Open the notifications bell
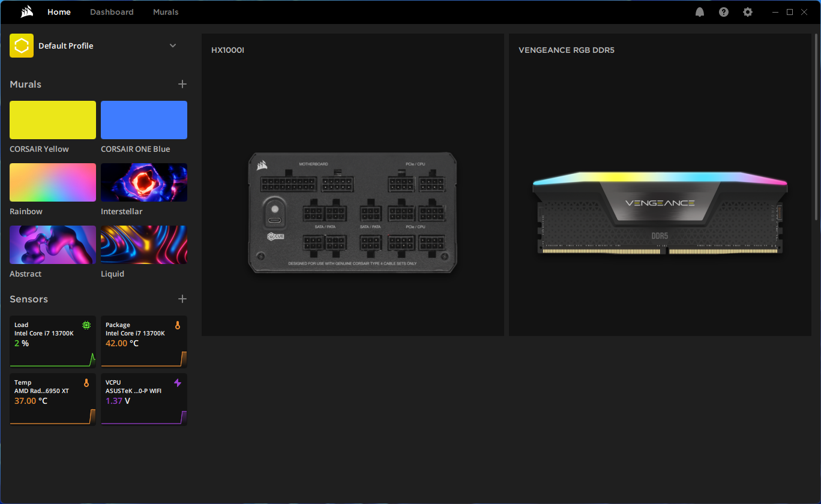The image size is (821, 504). (700, 12)
